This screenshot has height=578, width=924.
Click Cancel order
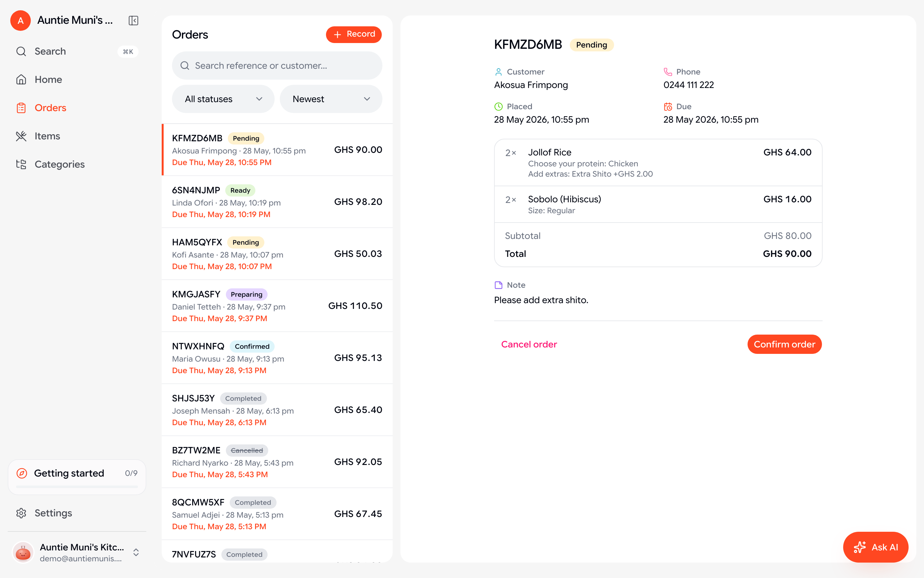[x=529, y=345]
